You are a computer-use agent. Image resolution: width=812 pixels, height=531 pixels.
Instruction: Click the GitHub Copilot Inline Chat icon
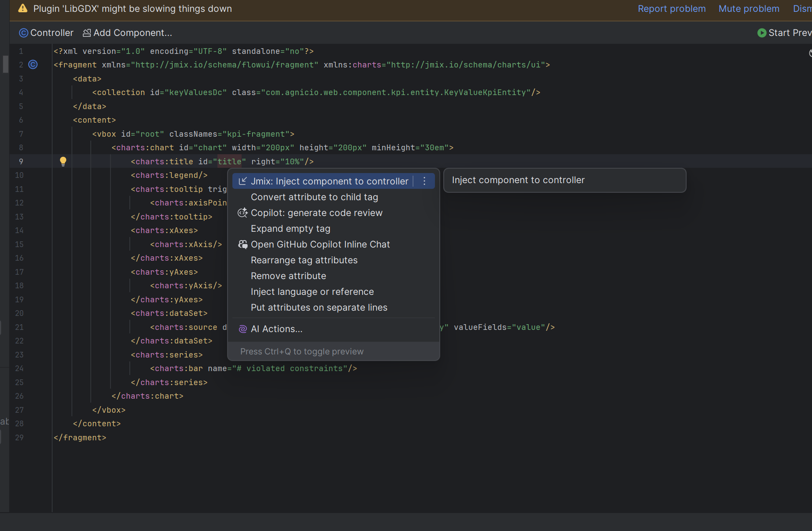coord(242,244)
